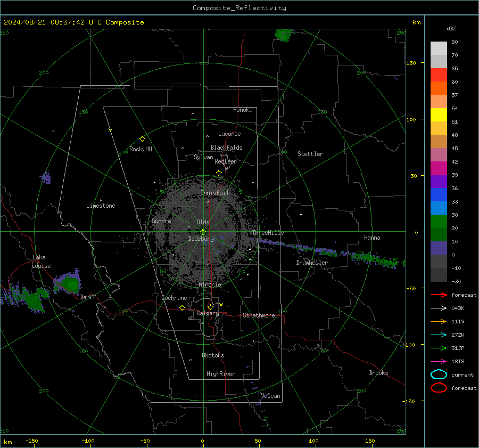Viewport: 479px width, 448px height.
Task: Click the green 31JP arrow icon
Action: coord(439,348)
